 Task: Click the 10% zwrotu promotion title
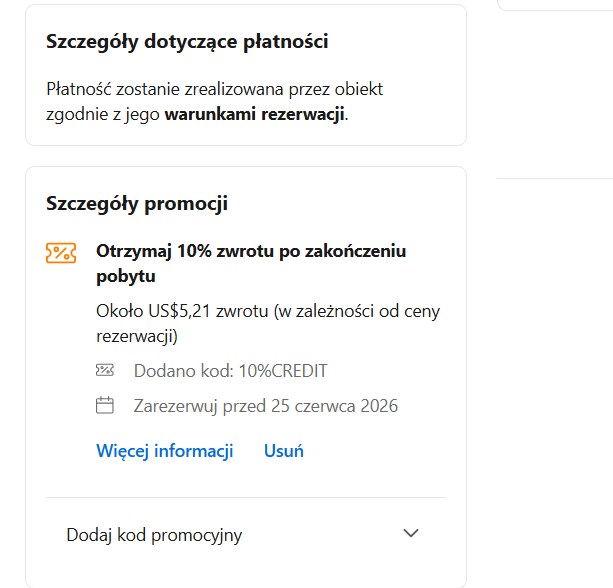click(x=251, y=264)
